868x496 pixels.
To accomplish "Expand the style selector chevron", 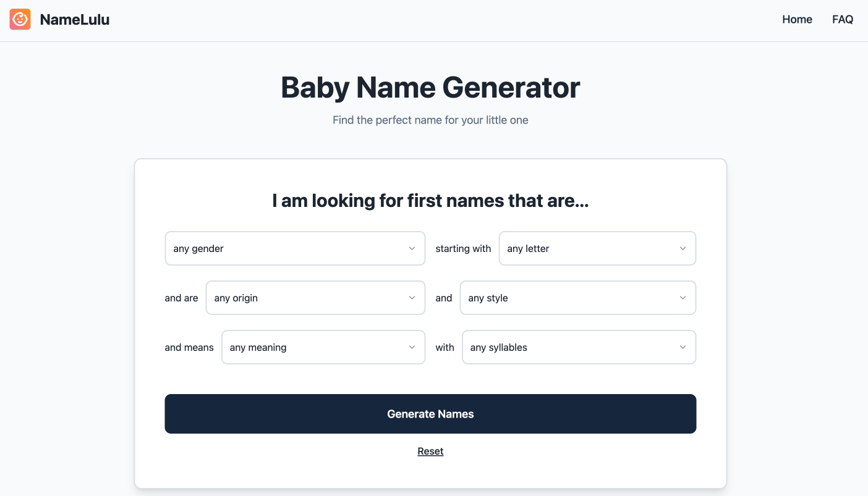I will tap(683, 298).
